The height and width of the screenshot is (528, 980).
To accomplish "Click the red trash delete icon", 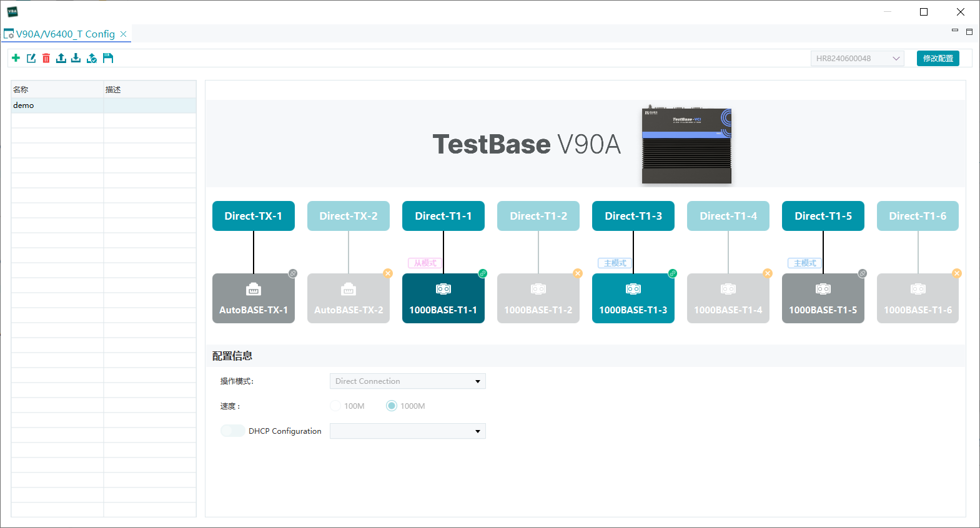I will [x=46, y=58].
